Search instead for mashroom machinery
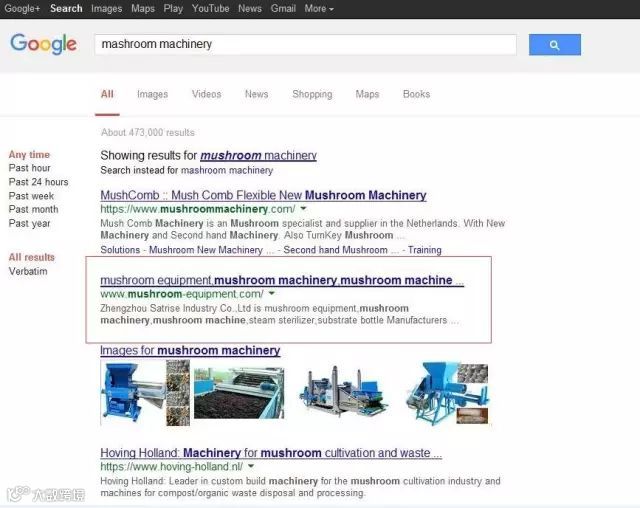Viewport: 640px width, 508px height. click(227, 171)
